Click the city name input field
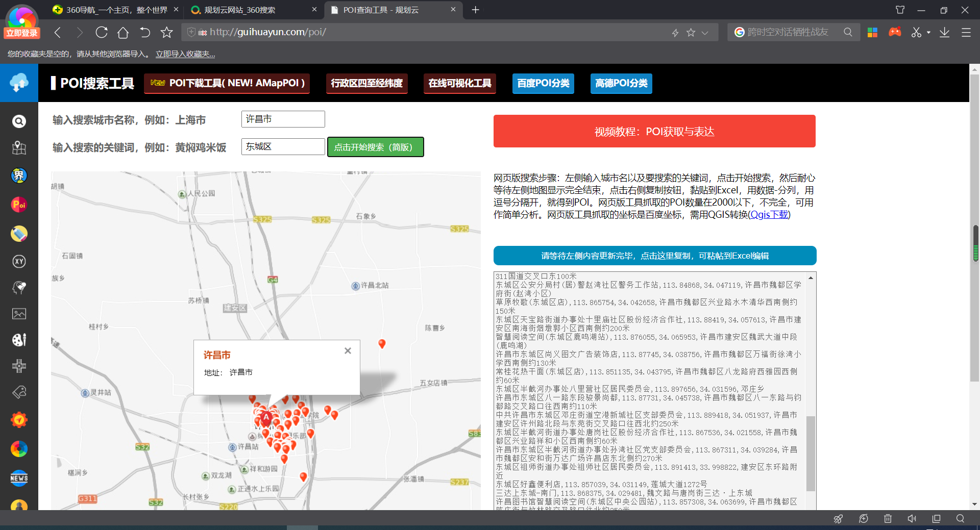980x530 pixels. (283, 119)
